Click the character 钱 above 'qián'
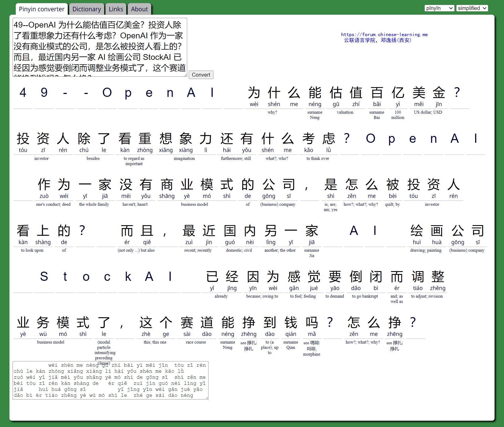The image size is (504, 427). click(291, 323)
